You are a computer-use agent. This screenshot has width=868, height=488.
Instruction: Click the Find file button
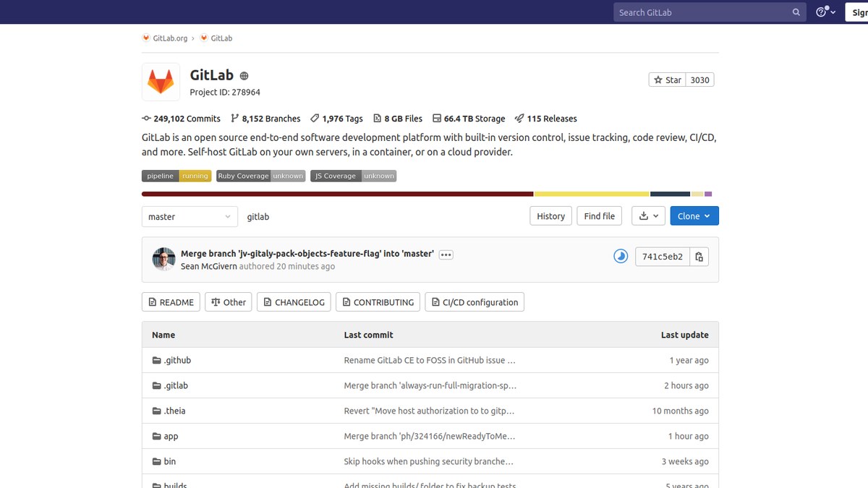[x=599, y=216]
